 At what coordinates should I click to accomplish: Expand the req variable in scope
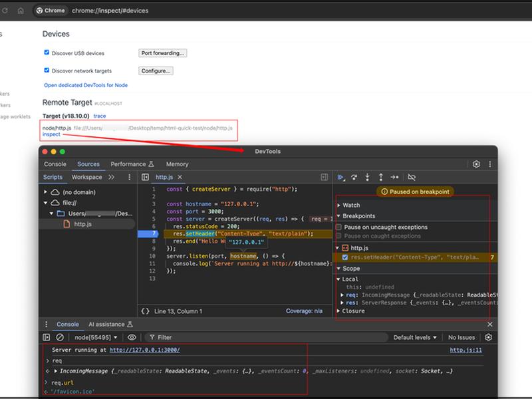pos(342,295)
